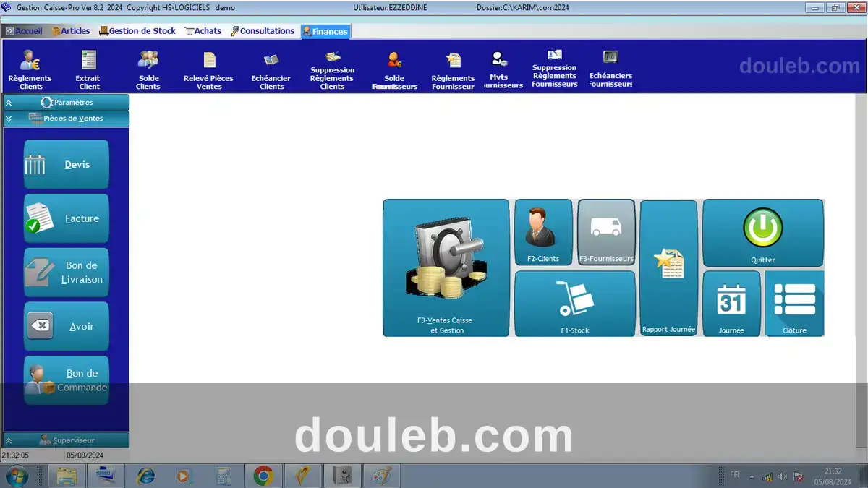Open the F3-Ventes Caisse et Gestion tile

[x=446, y=267]
